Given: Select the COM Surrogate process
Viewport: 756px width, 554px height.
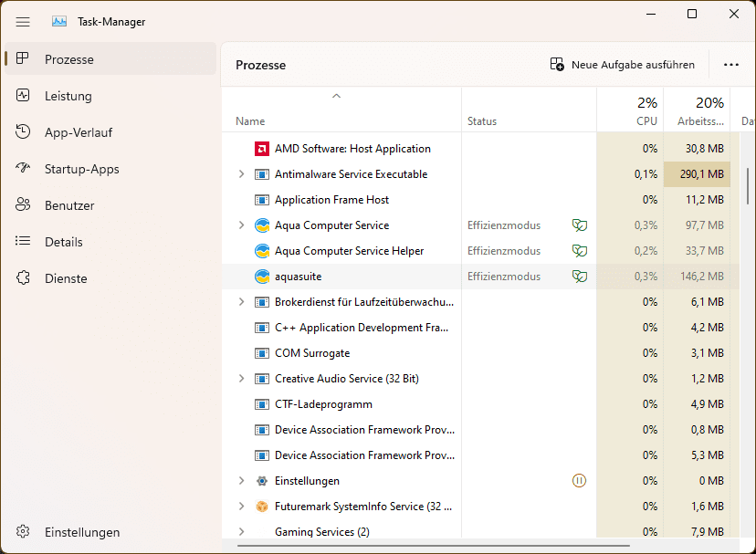Looking at the screenshot, I should (312, 353).
